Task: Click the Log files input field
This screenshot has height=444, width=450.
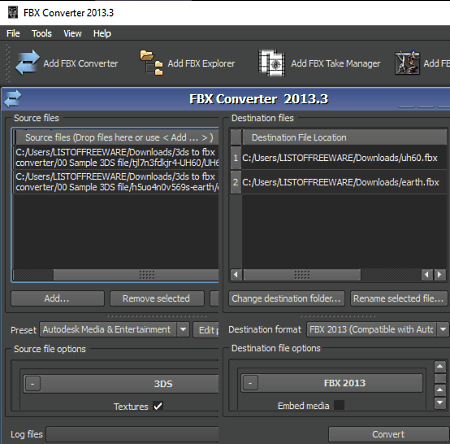Action: pyautogui.click(x=132, y=434)
